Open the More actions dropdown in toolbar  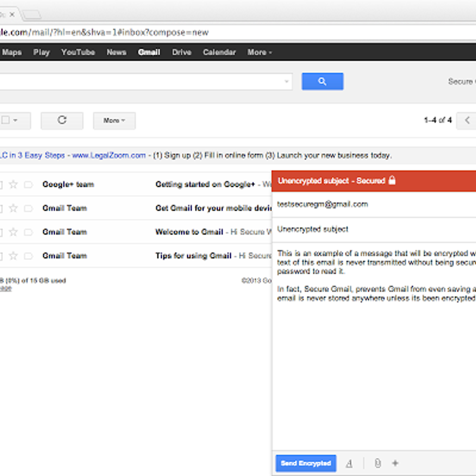114,121
